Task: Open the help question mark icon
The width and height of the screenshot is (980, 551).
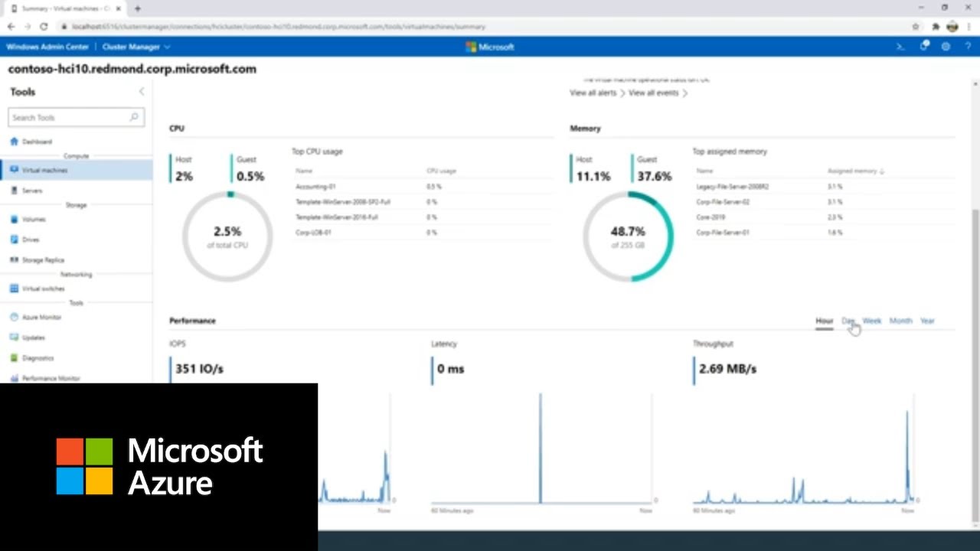Action: [968, 47]
